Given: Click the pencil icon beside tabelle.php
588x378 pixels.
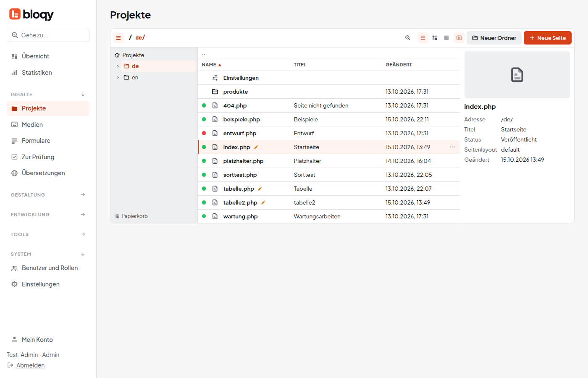Looking at the screenshot, I should pos(260,189).
